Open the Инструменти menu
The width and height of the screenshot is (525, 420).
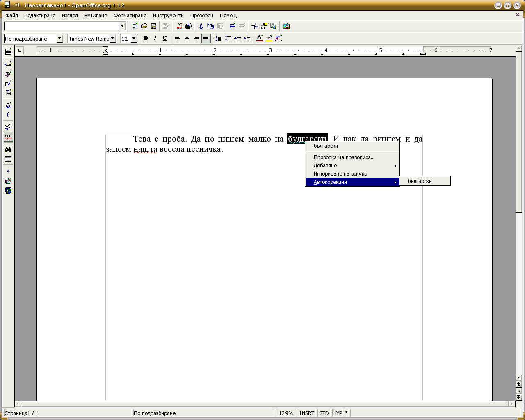click(x=168, y=16)
